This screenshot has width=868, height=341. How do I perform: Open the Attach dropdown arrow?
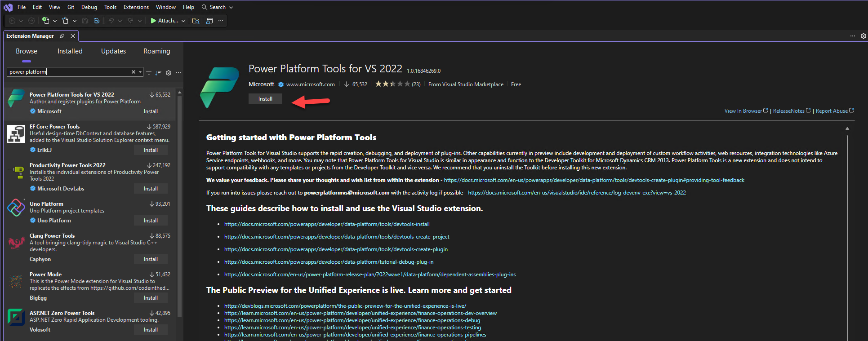pos(183,21)
